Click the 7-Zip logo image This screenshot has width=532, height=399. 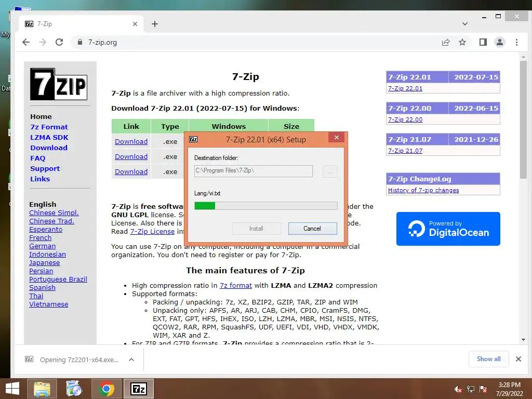59,84
